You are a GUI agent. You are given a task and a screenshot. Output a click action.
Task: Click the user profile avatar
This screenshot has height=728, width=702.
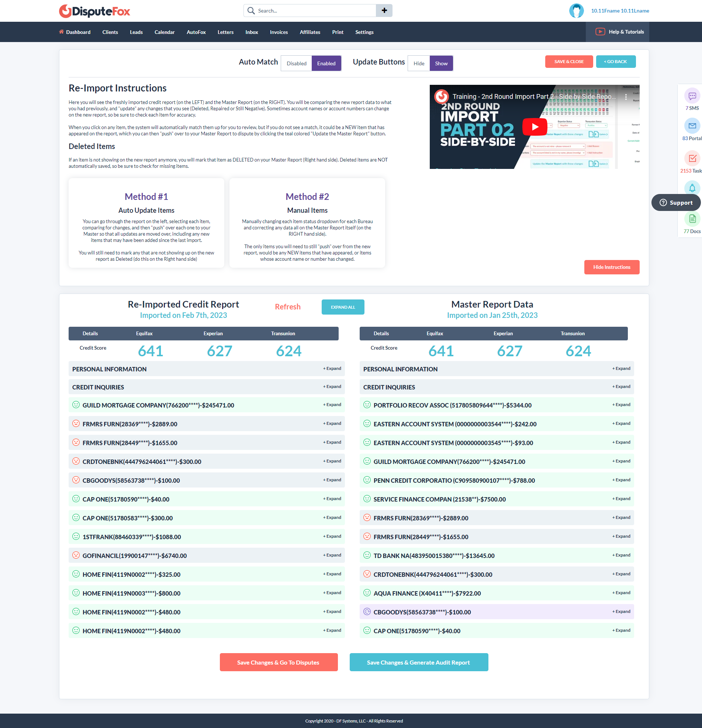[576, 11]
